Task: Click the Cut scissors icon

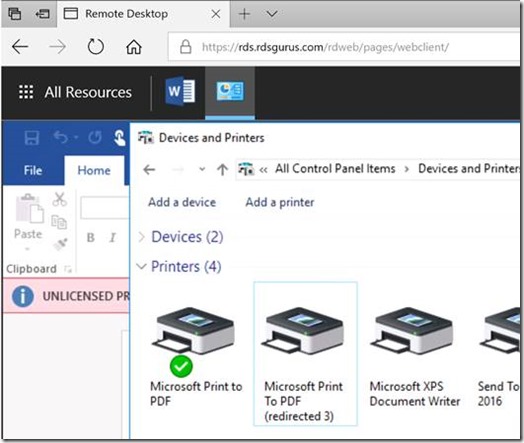Action: coord(59,199)
